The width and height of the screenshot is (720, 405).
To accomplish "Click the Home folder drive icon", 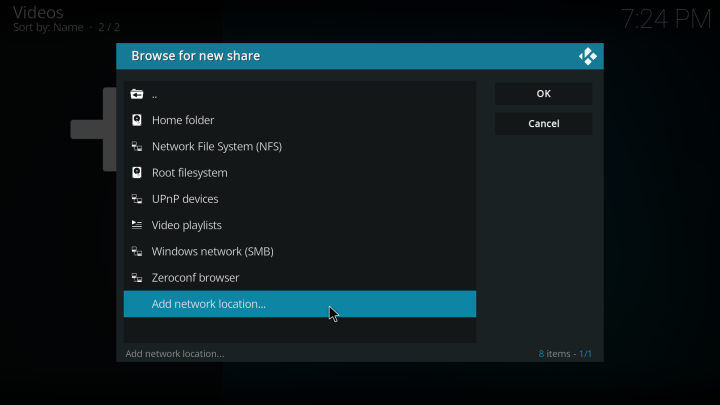I will coord(137,121).
